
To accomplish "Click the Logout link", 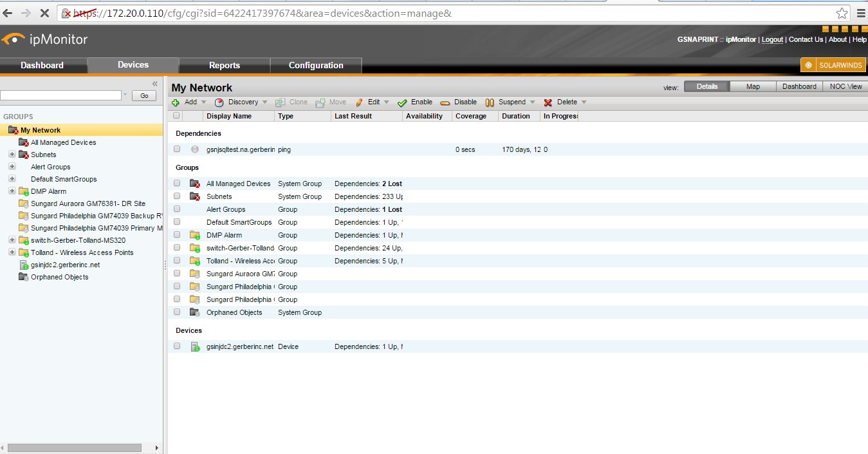I will (x=772, y=39).
